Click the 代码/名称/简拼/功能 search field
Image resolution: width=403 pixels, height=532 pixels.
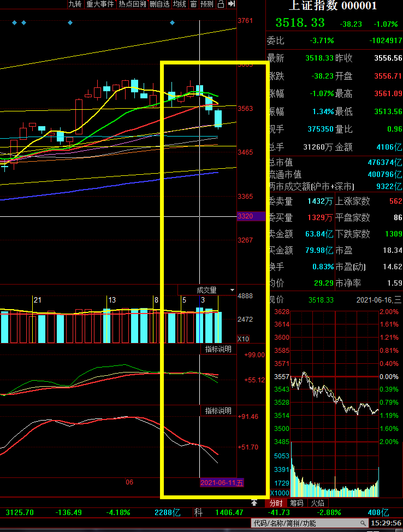point(306,523)
